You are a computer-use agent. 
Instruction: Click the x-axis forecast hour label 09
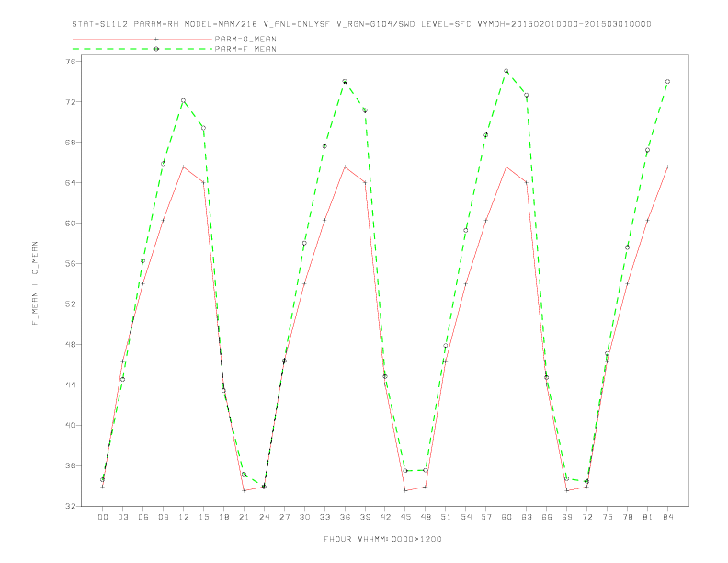(163, 517)
